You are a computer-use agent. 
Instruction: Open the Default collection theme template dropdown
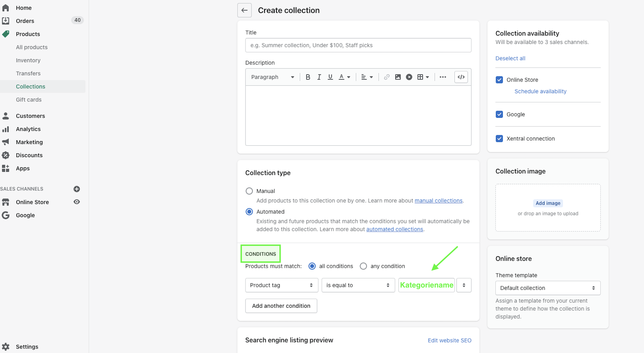548,288
